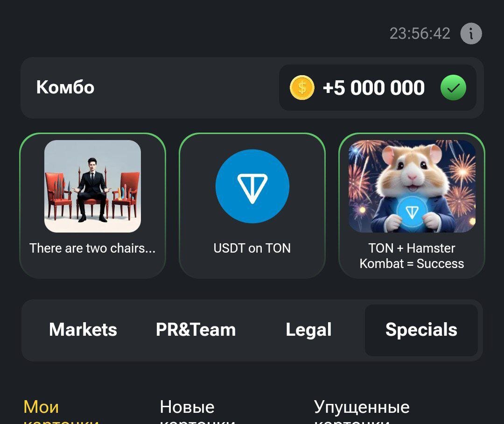This screenshot has width=504, height=424.
Task: Tap TON + Hamster Kombat = Success title
Action: click(x=412, y=256)
